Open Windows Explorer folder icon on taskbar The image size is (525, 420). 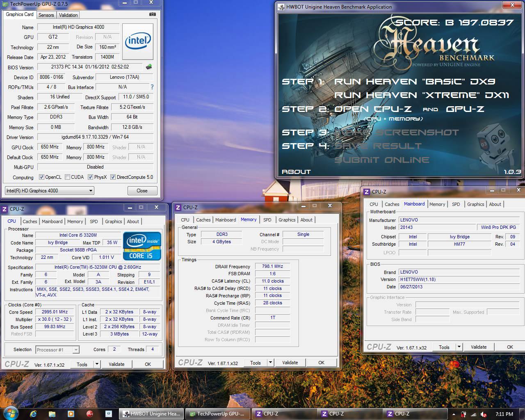52,414
